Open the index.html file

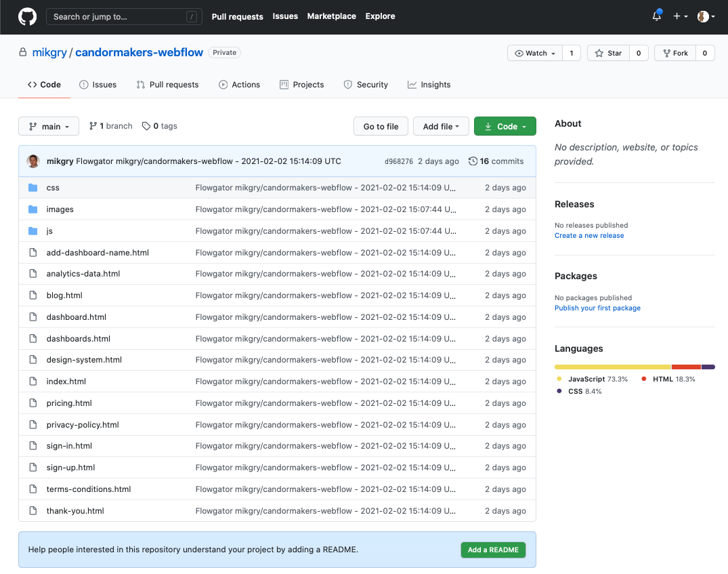pyautogui.click(x=66, y=381)
